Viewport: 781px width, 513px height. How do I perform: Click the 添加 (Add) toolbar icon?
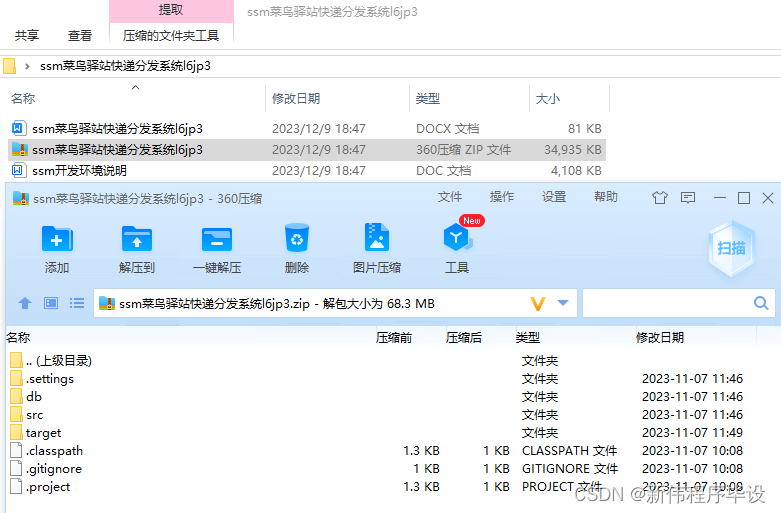click(57, 239)
